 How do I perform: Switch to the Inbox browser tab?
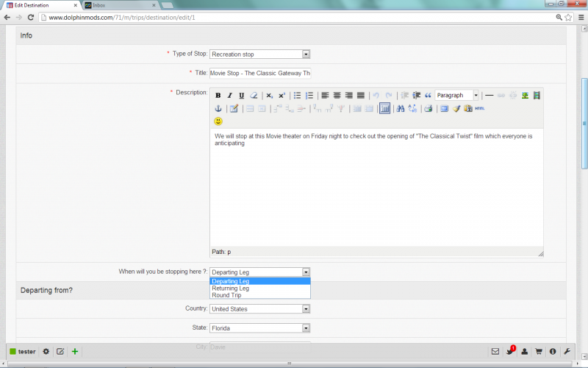120,5
